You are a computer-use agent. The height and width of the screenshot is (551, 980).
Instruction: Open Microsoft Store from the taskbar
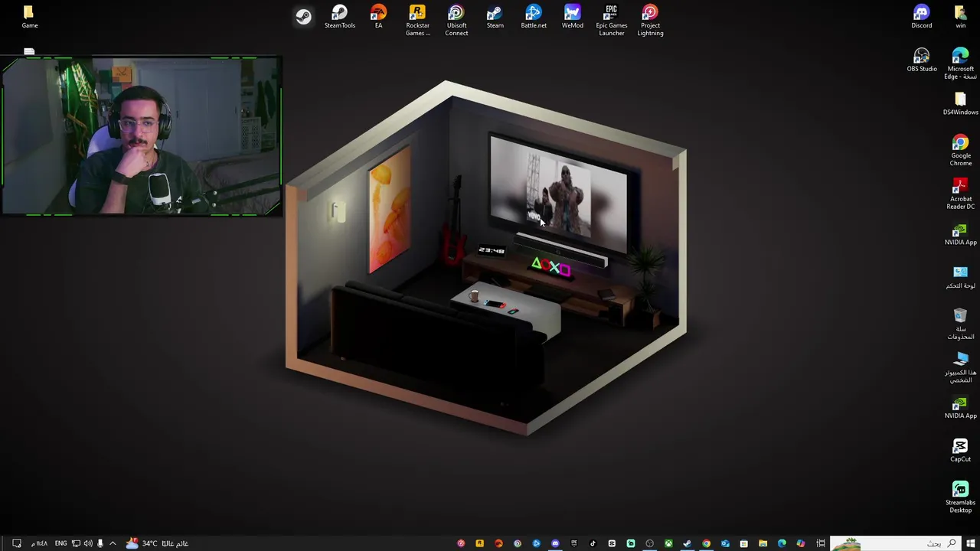(743, 543)
